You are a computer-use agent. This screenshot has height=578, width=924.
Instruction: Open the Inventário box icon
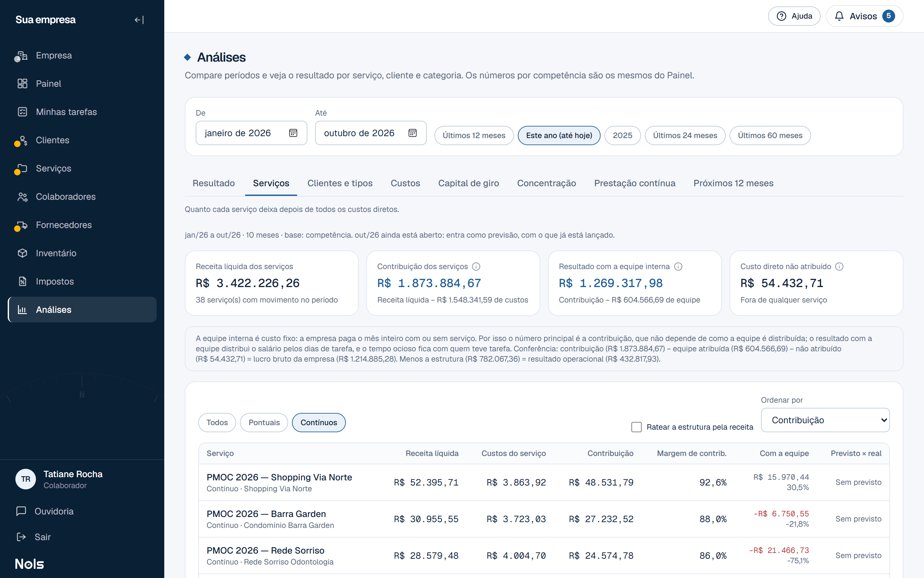point(22,253)
